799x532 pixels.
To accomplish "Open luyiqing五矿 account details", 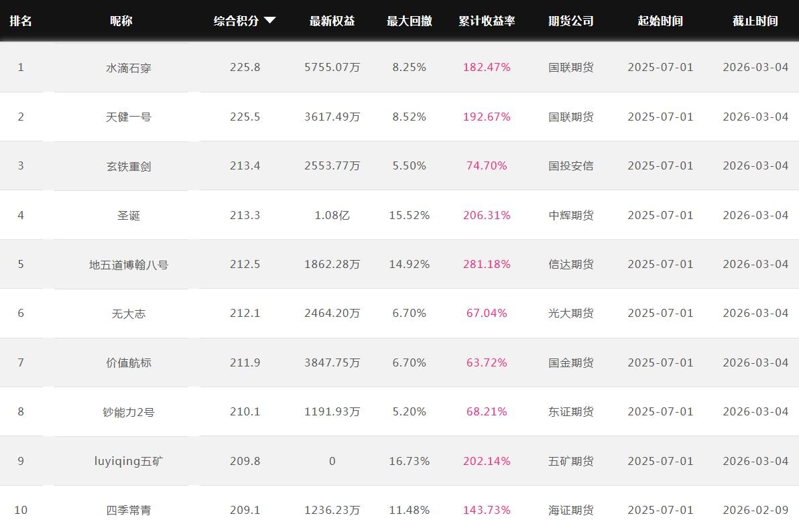I will click(x=129, y=461).
